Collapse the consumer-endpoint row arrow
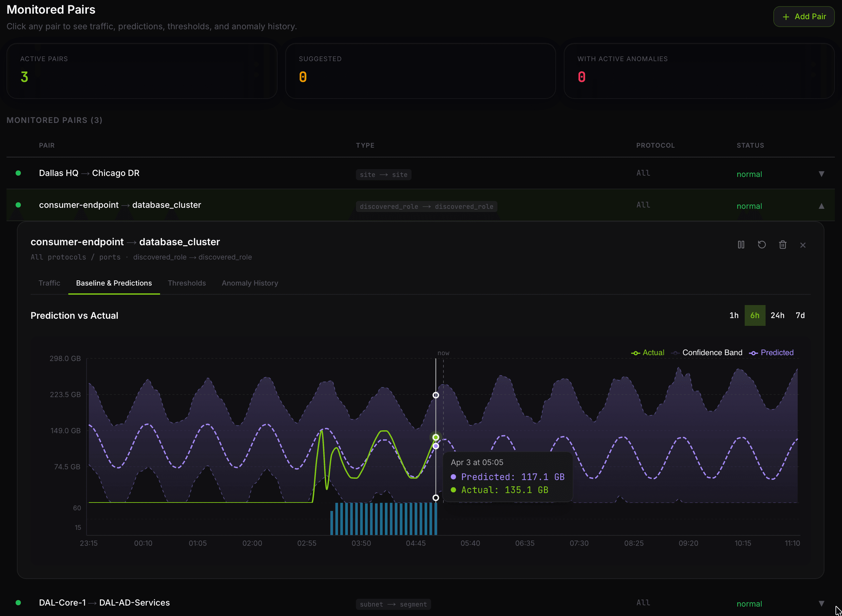Screen dimensions: 842x616 pos(821,206)
